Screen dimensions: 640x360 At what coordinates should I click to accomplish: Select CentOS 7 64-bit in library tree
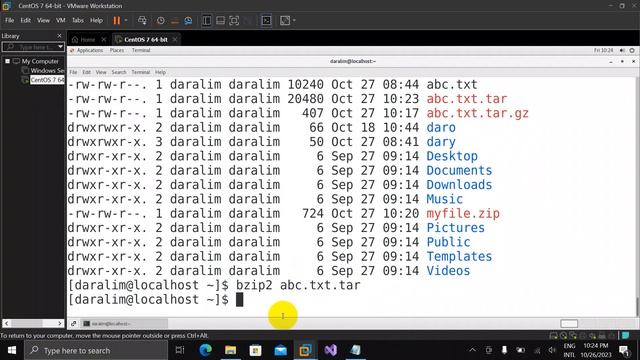coord(47,80)
